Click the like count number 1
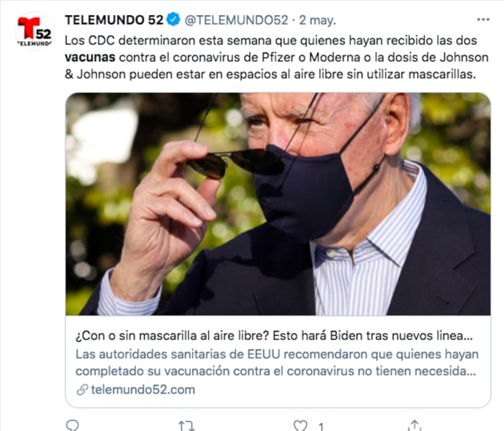The image size is (504, 431). (x=320, y=427)
